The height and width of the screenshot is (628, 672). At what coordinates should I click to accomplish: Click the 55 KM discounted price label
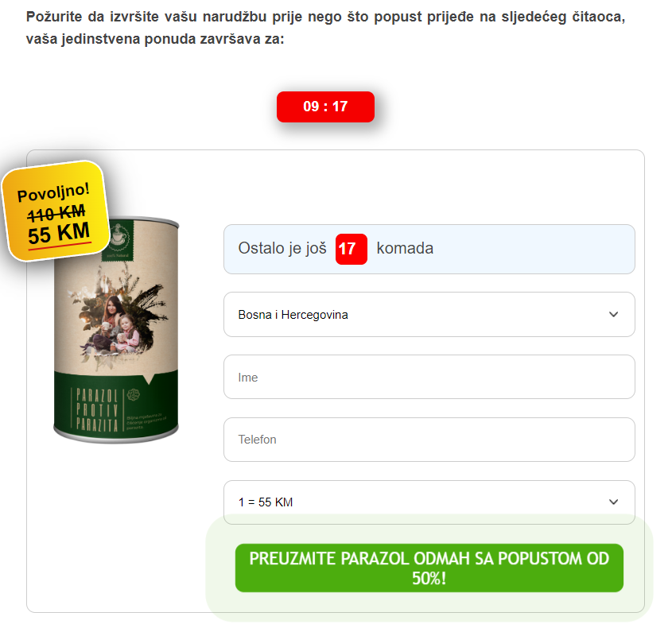59,234
